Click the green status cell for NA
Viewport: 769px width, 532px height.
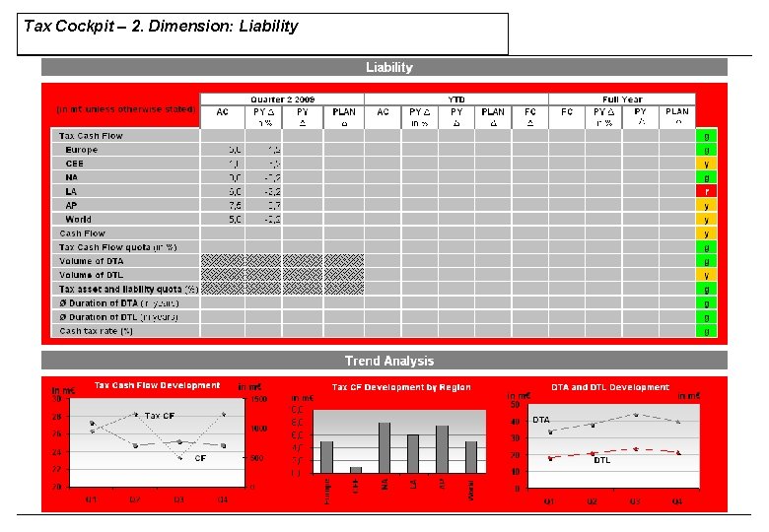click(x=706, y=177)
